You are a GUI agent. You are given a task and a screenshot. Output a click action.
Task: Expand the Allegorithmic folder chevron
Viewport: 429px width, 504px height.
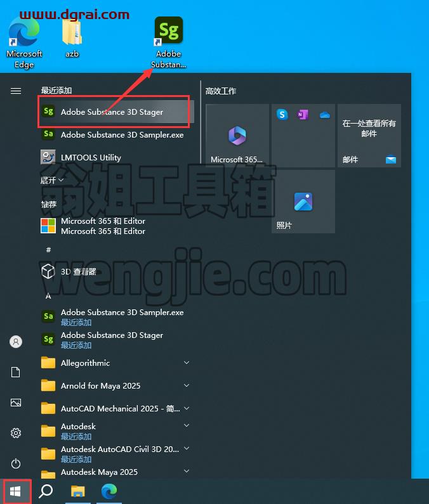(187, 363)
